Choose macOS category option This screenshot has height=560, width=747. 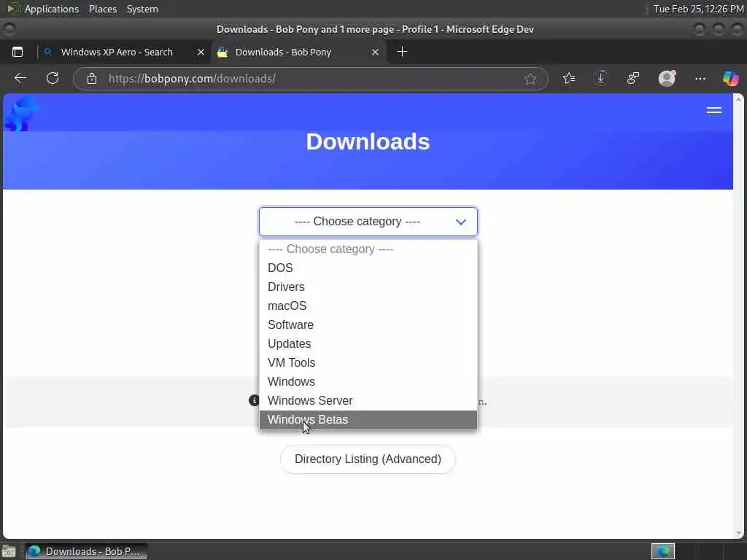[x=368, y=306]
